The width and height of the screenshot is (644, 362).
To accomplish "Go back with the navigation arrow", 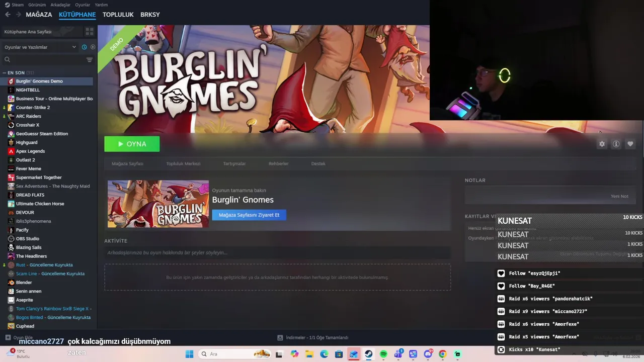I will coord(8,15).
